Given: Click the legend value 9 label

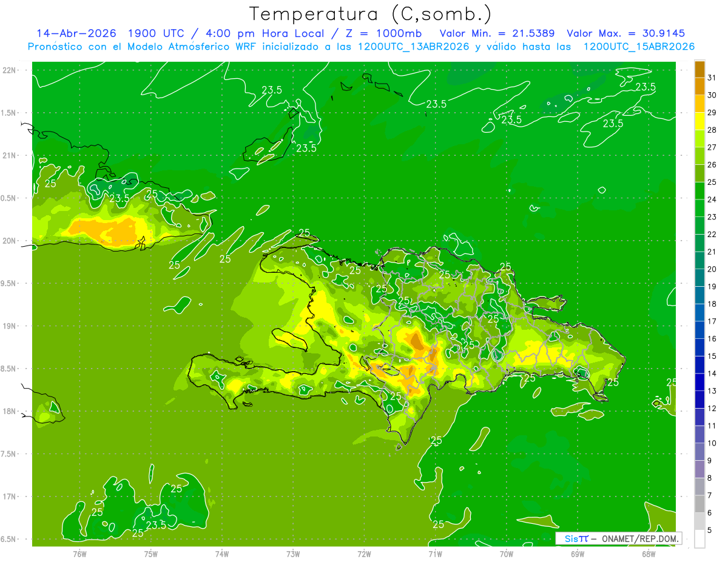Looking at the screenshot, I should click(710, 461).
